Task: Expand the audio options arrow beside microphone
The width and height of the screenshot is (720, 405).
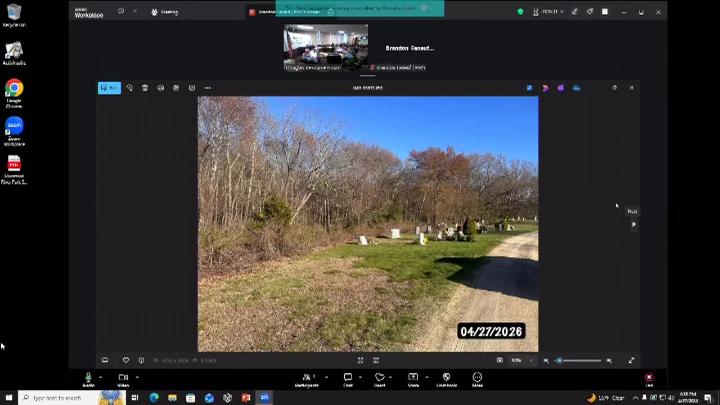Action: (100, 377)
